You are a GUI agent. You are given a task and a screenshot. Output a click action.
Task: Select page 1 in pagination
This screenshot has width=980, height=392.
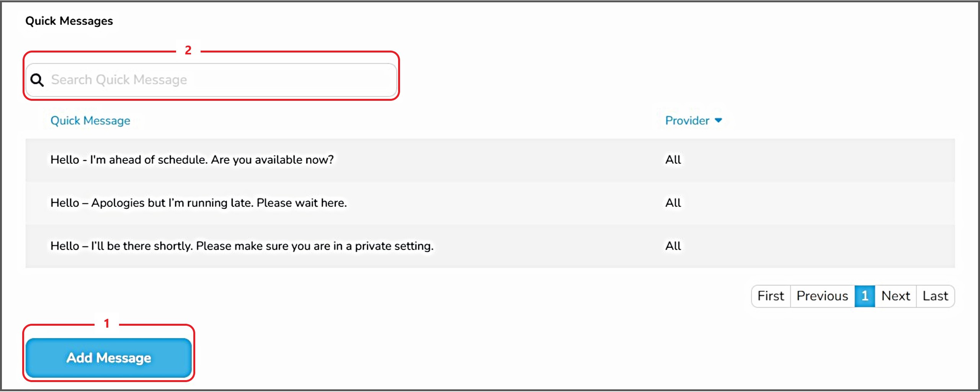[864, 296]
